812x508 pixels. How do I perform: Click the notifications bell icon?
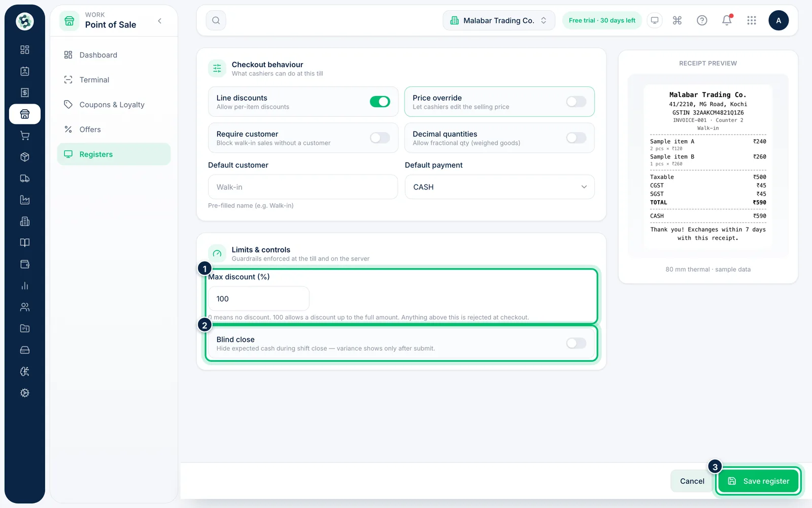pos(727,20)
